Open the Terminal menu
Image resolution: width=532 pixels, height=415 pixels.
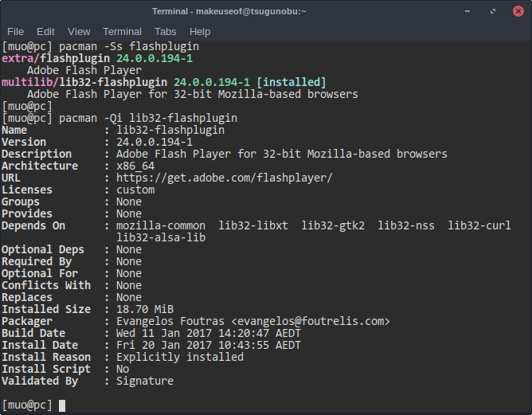[x=122, y=31]
